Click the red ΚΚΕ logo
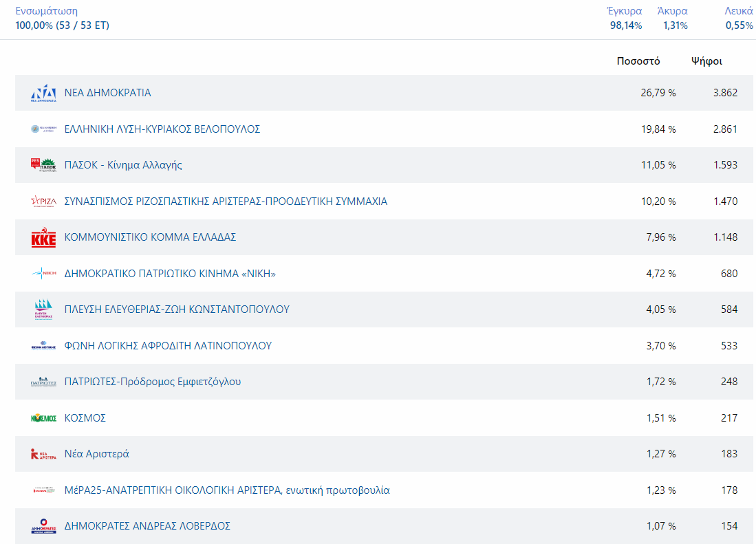The width and height of the screenshot is (756, 544). pos(43,237)
